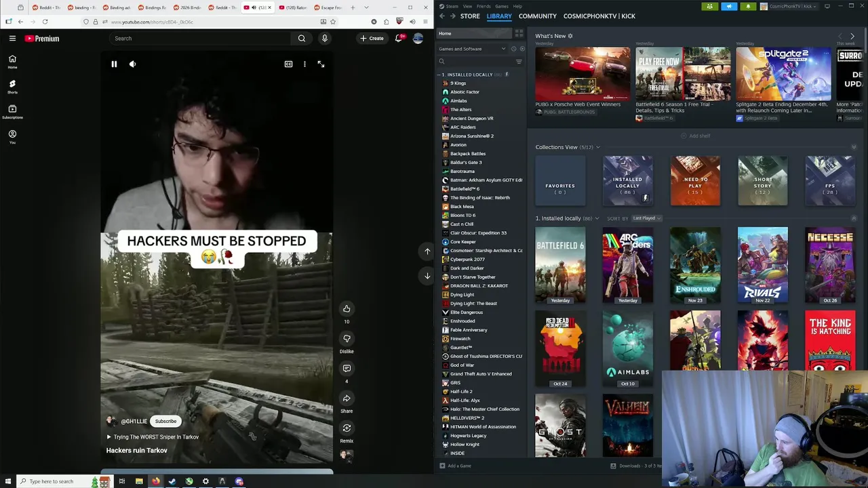Screen dimensions: 868x488
Task: Open the Games and Software filter dropdown
Action: tap(472, 49)
